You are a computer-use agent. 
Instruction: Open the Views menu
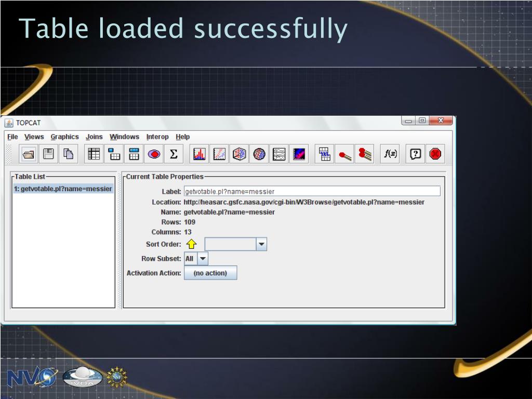click(x=34, y=137)
